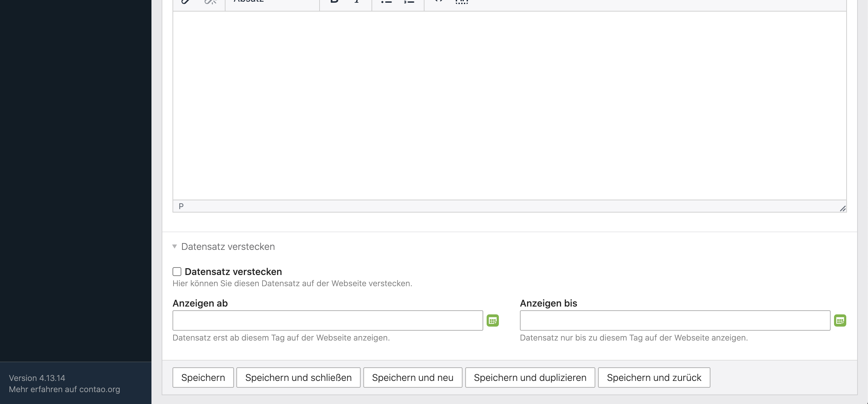Check the Datensatz verstecken checkbox
Image resolution: width=868 pixels, height=404 pixels.
click(177, 272)
